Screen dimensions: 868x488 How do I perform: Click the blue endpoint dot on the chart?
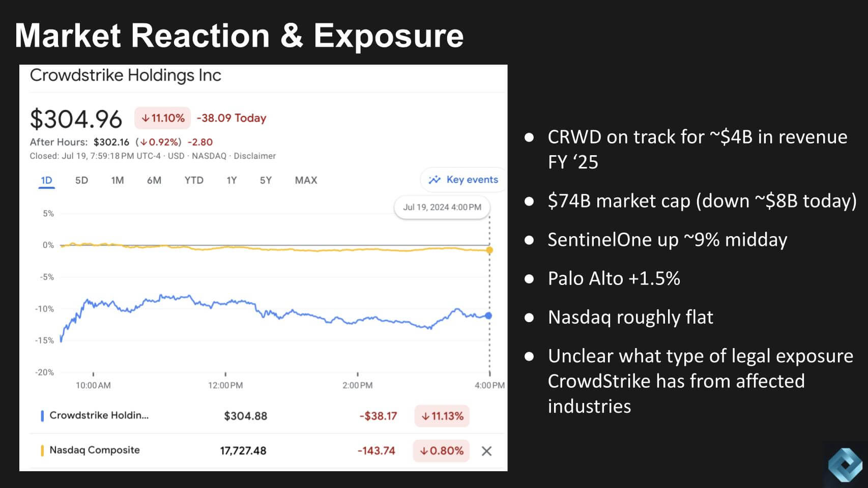(x=489, y=315)
